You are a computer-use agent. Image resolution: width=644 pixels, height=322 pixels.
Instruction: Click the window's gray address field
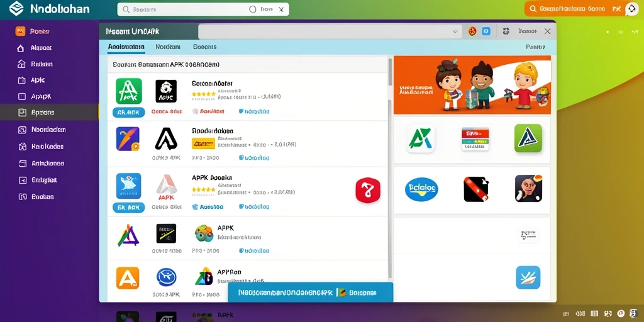pyautogui.click(x=330, y=31)
